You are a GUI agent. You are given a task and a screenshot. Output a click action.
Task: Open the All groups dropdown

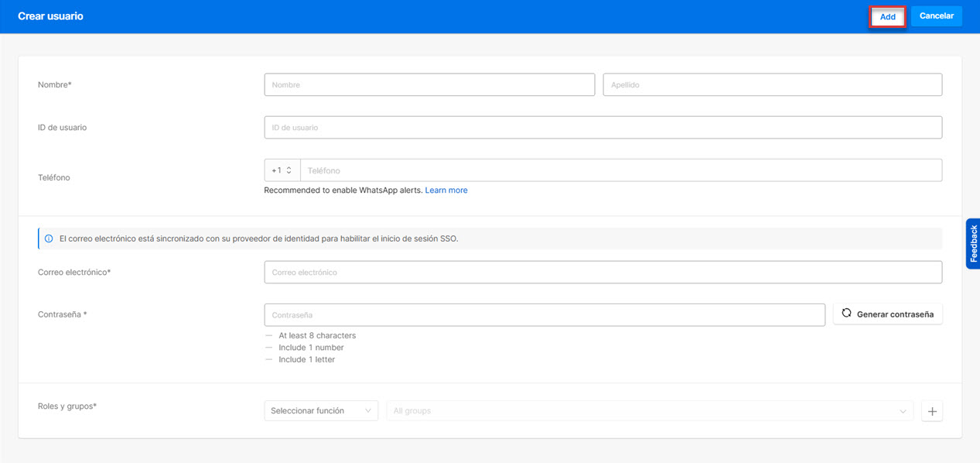click(x=650, y=411)
